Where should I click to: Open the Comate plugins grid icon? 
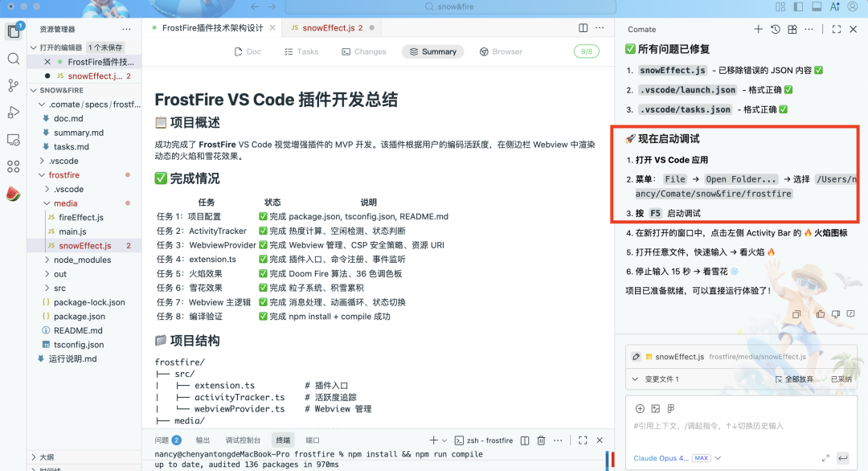792,29
